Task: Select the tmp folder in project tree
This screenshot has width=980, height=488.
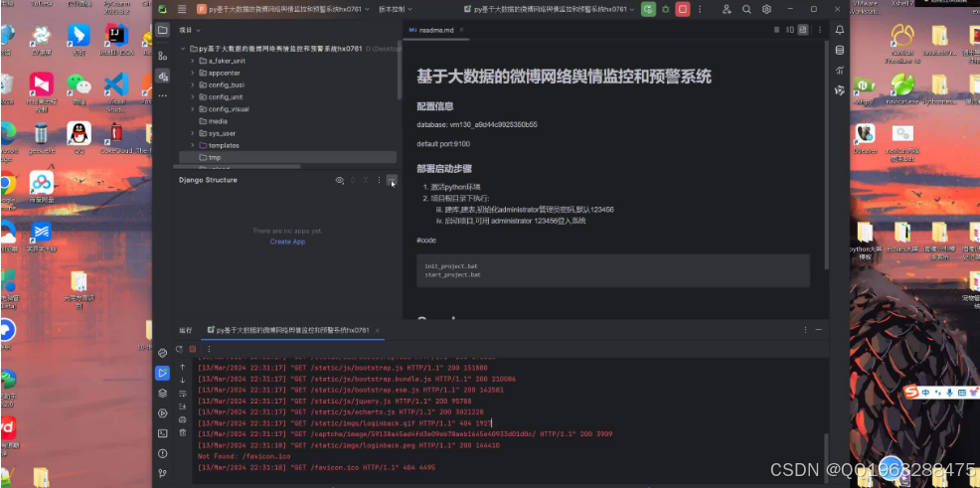Action: (287, 157)
